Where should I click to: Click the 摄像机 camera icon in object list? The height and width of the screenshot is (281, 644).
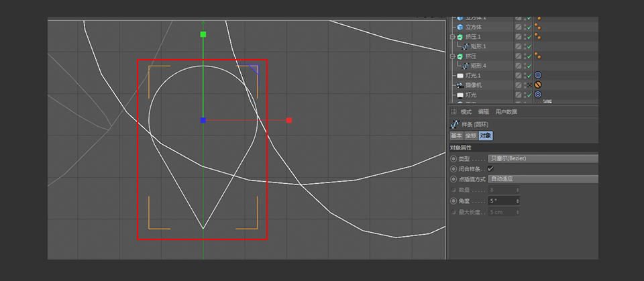(x=460, y=86)
